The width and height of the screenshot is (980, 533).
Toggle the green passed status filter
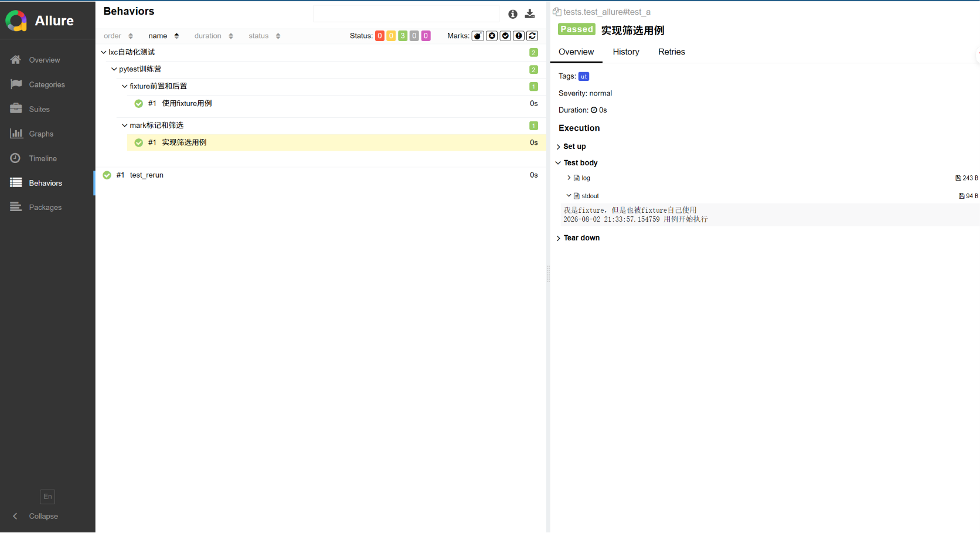[403, 36]
